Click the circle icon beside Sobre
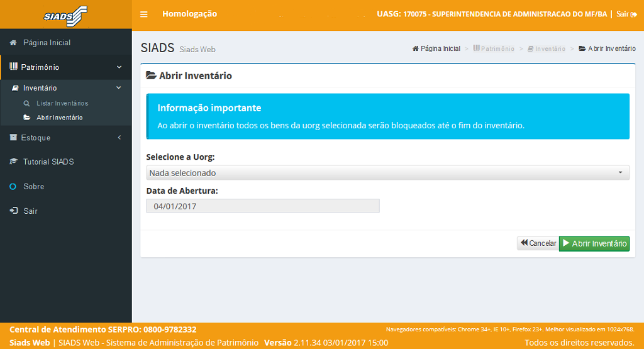The image size is (644, 349). pyautogui.click(x=13, y=186)
